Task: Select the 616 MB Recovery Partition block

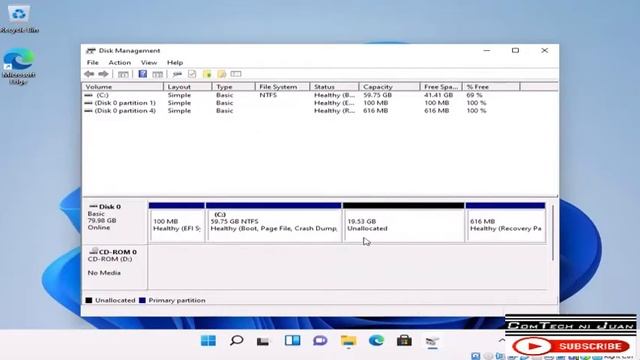Action: point(505,222)
